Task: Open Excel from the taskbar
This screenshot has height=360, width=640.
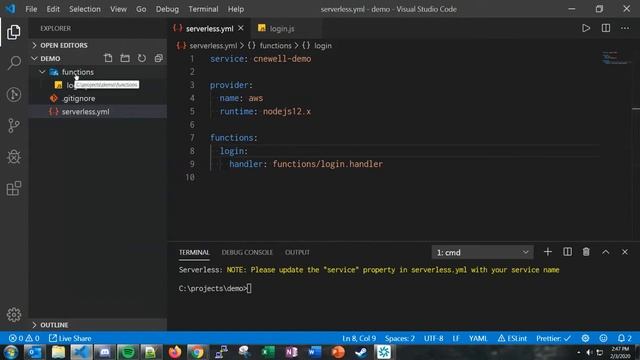Action: [268, 352]
